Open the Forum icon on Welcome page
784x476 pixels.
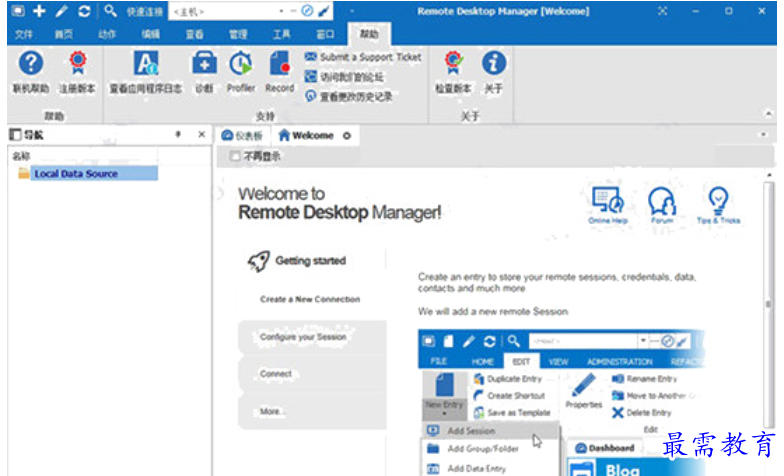(662, 205)
